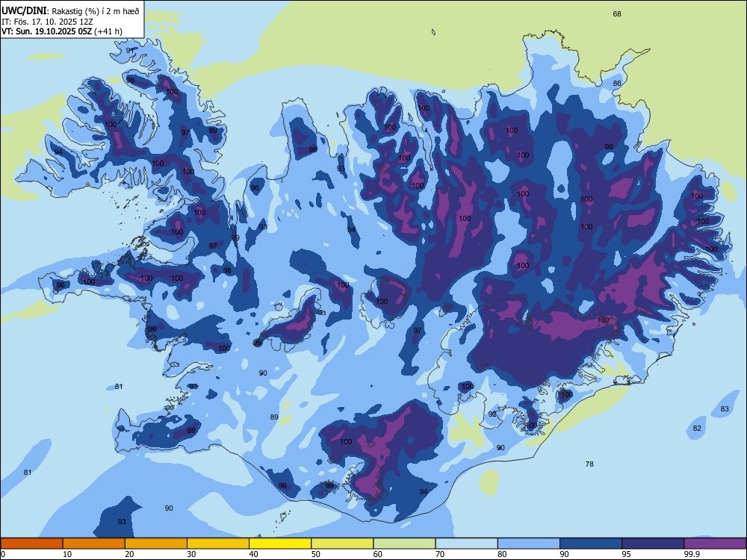Select the orange 10–20 legend color block
The width and height of the screenshot is (747, 560).
click(x=94, y=544)
